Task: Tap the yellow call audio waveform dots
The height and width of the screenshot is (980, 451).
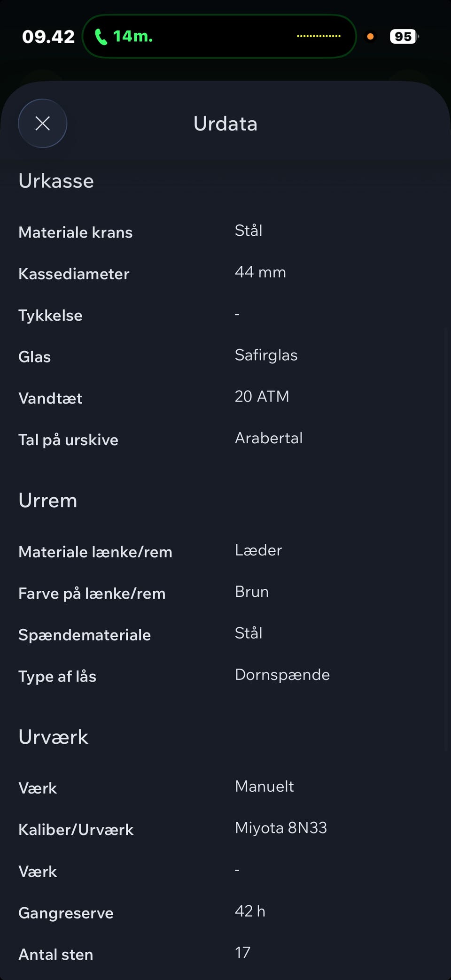Action: (319, 36)
